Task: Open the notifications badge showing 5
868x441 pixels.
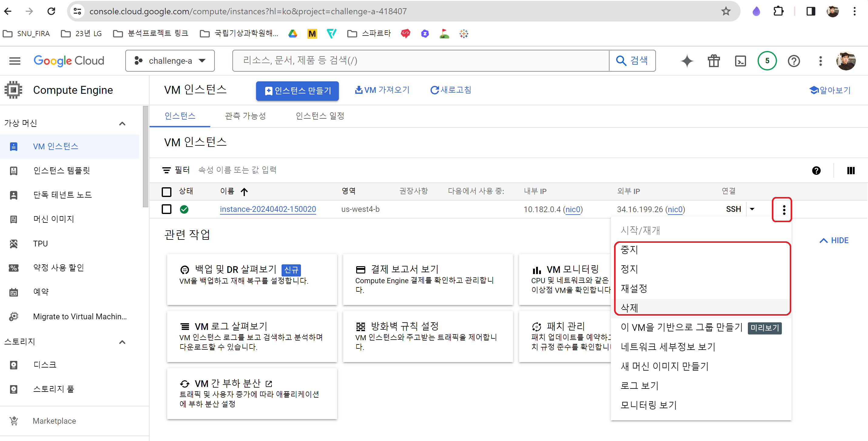Action: (767, 61)
